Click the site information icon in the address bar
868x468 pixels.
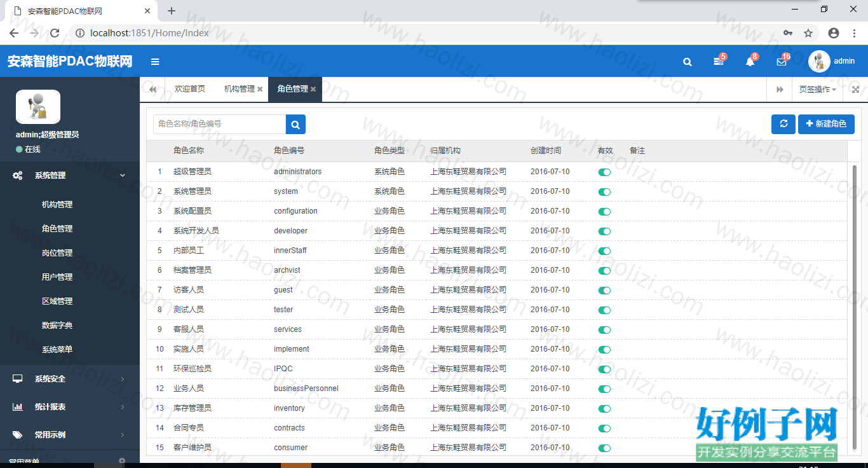click(x=79, y=33)
